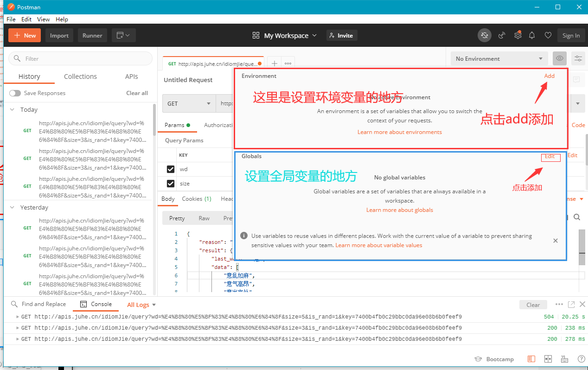Open the GET method dropdown
Screen dimensions: 588x370
pyautogui.click(x=189, y=103)
